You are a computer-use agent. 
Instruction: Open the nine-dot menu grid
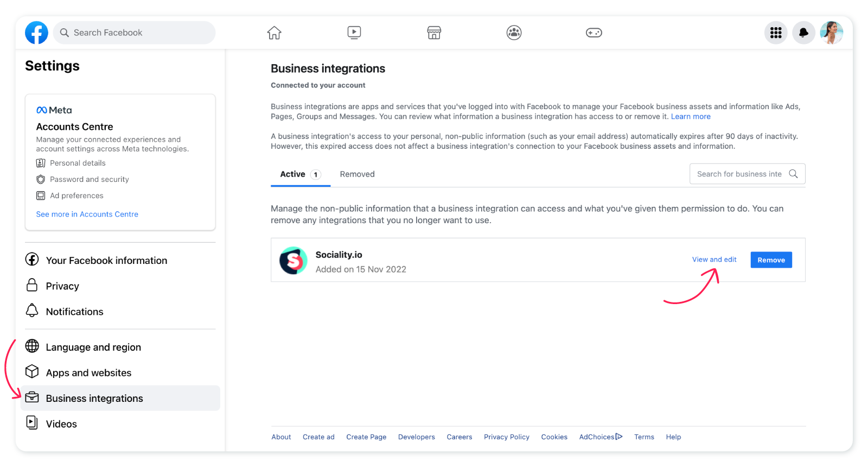tap(776, 33)
